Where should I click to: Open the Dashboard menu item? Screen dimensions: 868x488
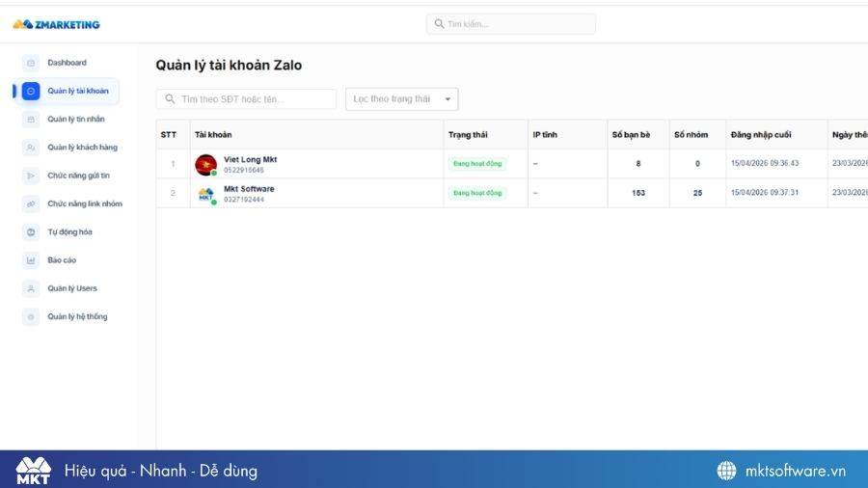coord(67,63)
